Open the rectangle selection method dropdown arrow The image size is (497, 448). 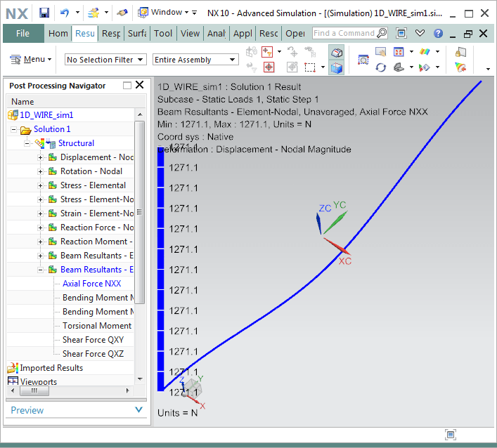[323, 67]
